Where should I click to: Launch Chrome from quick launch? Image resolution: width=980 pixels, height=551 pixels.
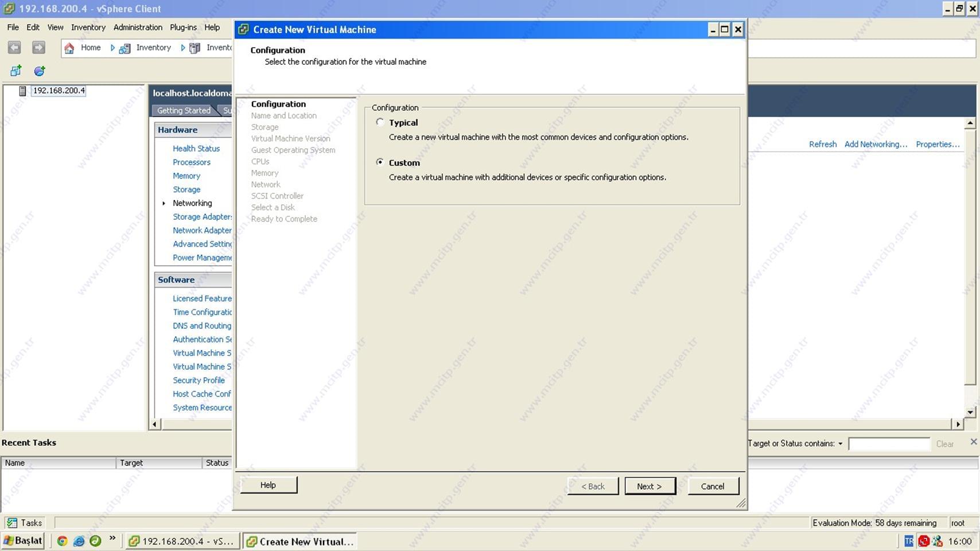tap(63, 541)
